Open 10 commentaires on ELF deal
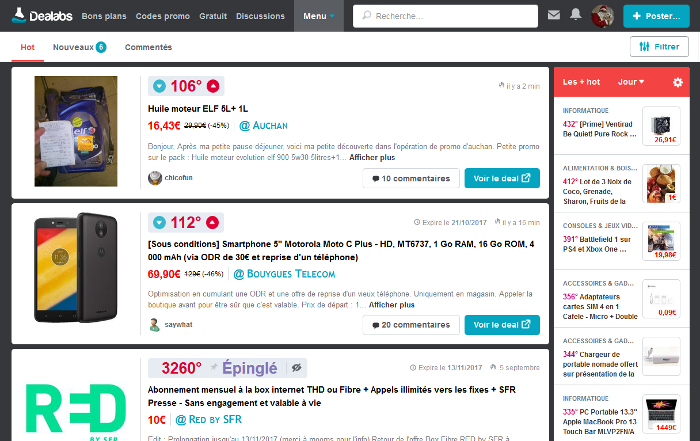This screenshot has width=700, height=441. (x=411, y=178)
